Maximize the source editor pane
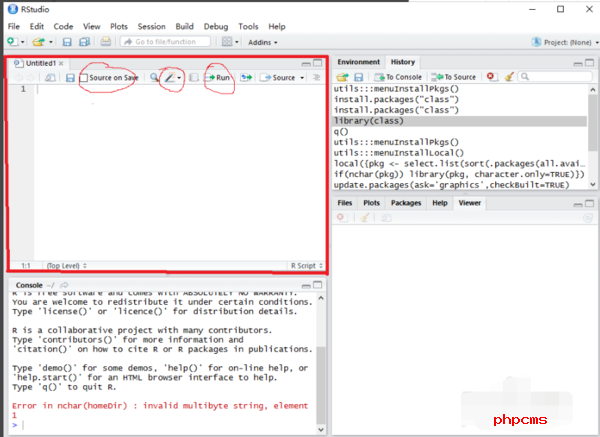The width and height of the screenshot is (600, 437). click(318, 63)
